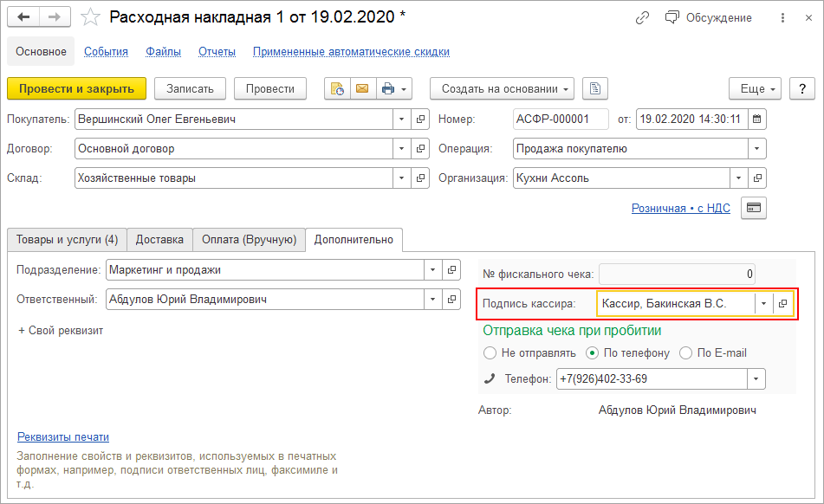This screenshot has width=824, height=504.
Task: Click Провести button
Action: click(270, 88)
